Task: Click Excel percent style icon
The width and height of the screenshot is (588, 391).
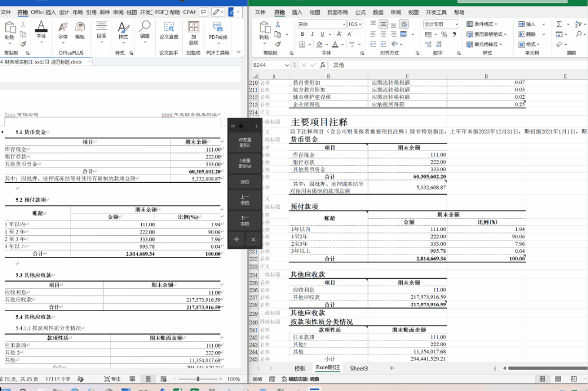Action: 444,35
